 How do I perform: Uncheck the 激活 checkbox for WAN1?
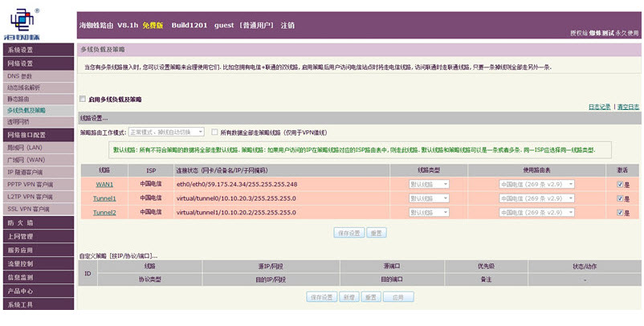coord(618,184)
